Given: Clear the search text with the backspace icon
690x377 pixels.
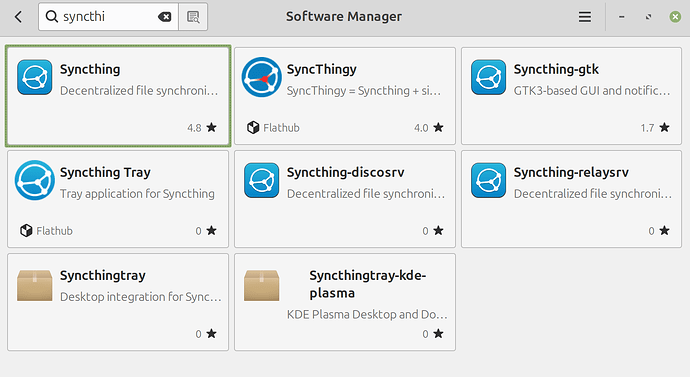Looking at the screenshot, I should pyautogui.click(x=165, y=17).
